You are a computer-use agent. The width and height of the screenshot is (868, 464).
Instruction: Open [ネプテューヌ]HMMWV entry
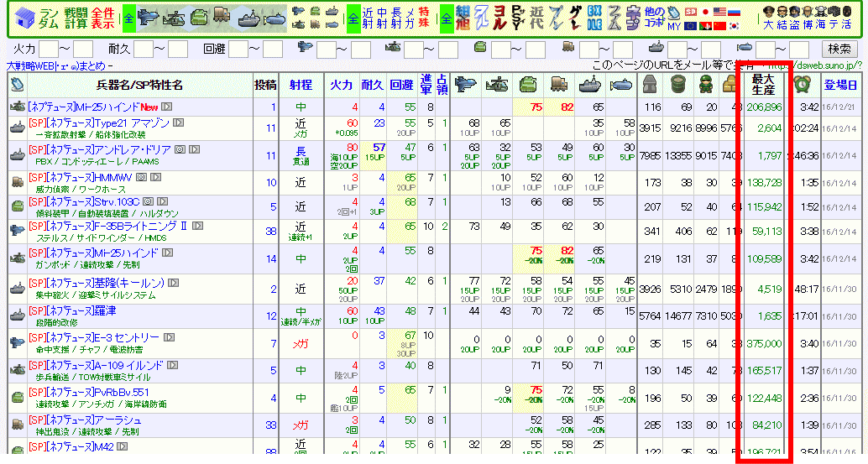(x=81, y=177)
